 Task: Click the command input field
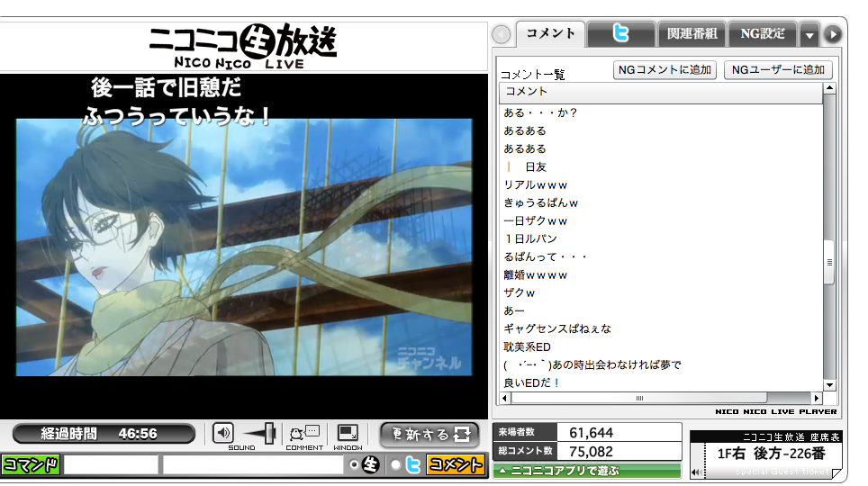(x=112, y=464)
